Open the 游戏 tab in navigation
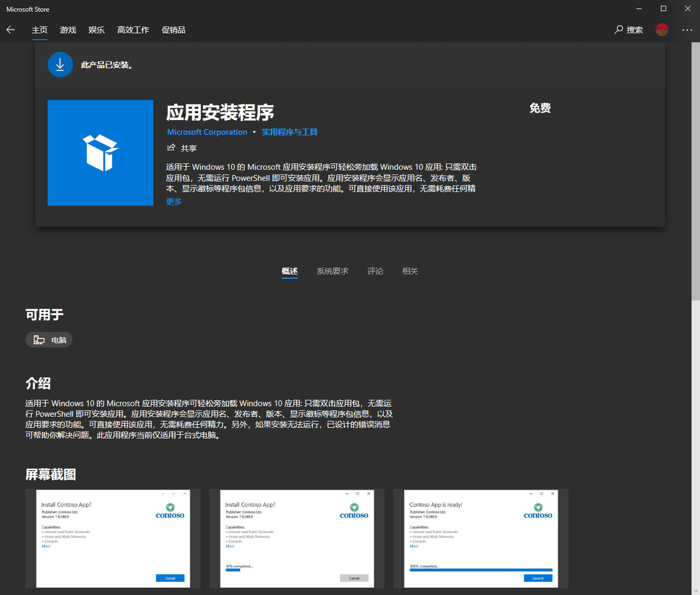700x595 pixels. click(68, 30)
